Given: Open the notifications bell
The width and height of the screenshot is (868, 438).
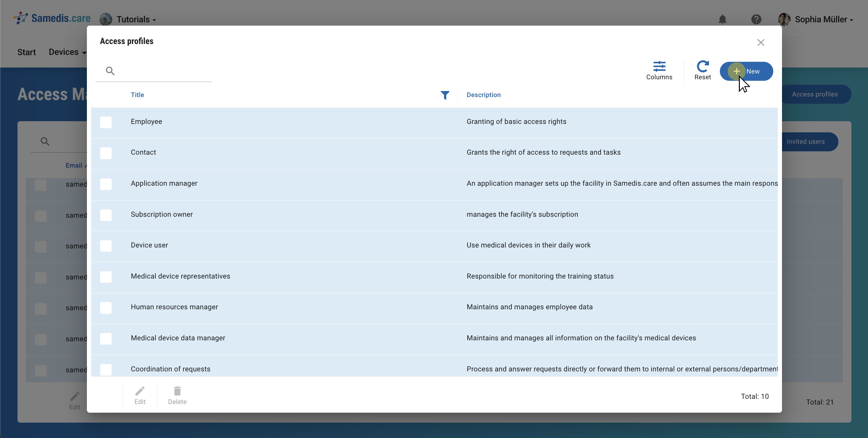Looking at the screenshot, I should [722, 20].
